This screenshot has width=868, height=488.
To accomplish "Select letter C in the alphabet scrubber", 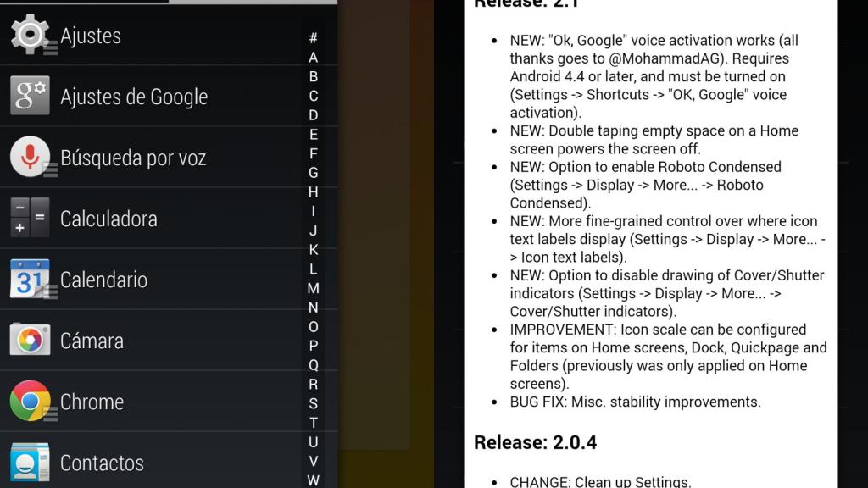I will click(x=314, y=96).
